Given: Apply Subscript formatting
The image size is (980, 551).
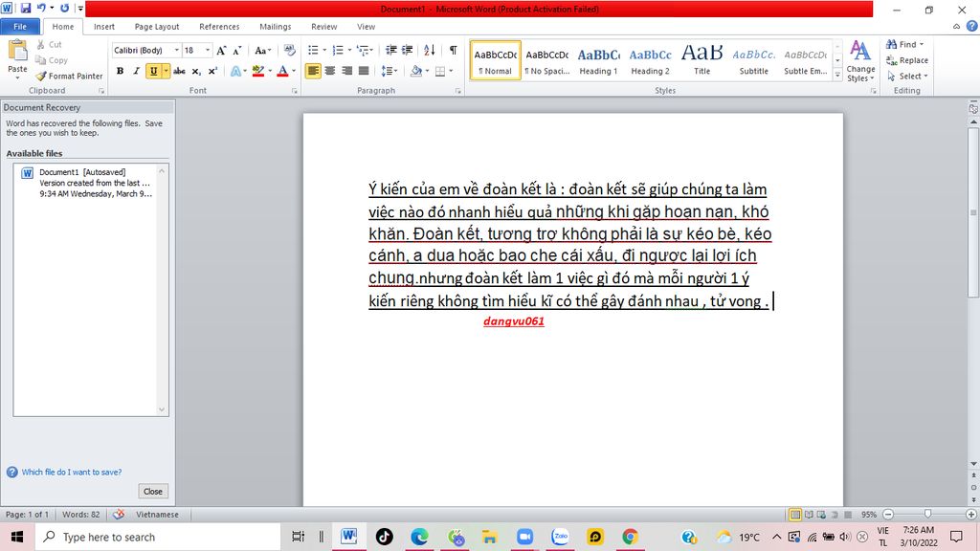Looking at the screenshot, I should [196, 71].
